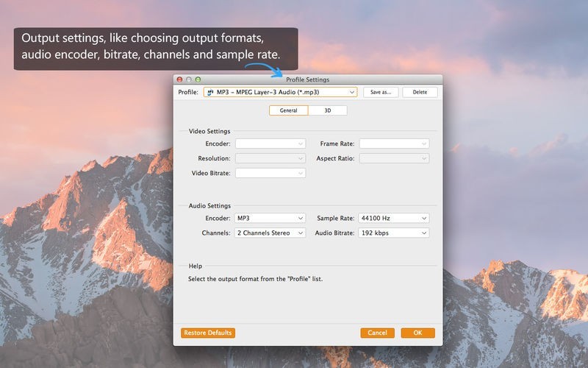Viewport: 588px width, 368px height.
Task: Click the Resolution combo box
Action: point(270,158)
